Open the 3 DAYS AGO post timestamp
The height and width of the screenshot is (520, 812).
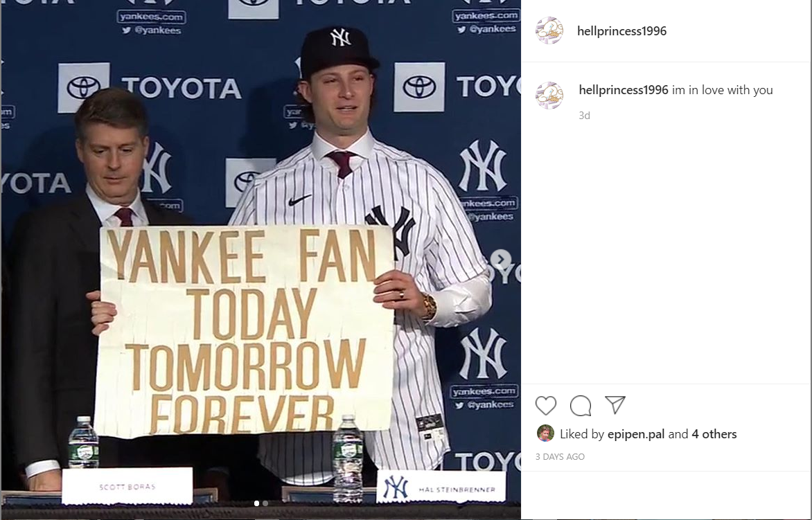point(560,457)
